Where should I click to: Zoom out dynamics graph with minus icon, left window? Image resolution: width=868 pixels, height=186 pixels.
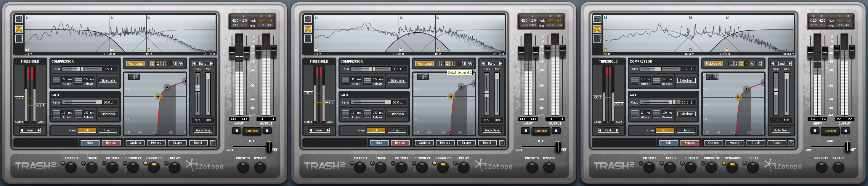click(x=131, y=77)
